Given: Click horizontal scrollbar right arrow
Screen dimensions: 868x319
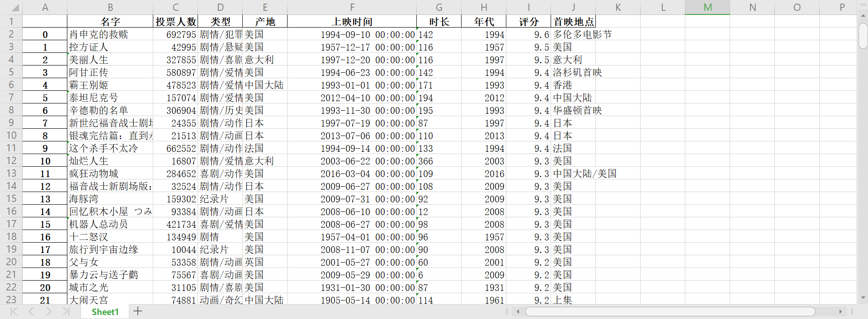Looking at the screenshot, I should tap(840, 311).
